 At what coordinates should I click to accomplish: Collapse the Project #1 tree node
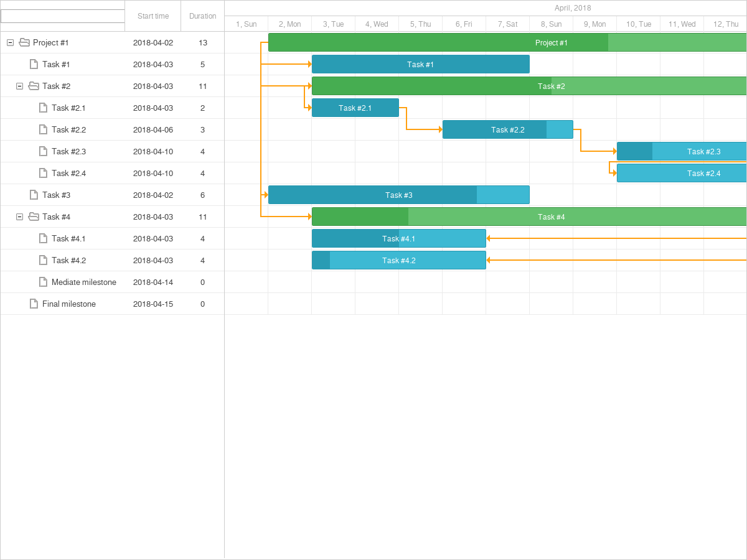click(10, 42)
